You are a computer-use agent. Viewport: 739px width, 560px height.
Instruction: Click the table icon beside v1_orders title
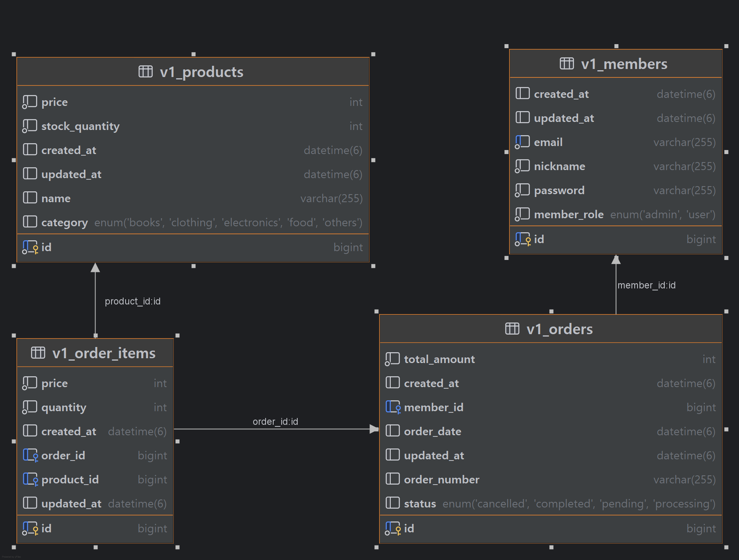512,329
